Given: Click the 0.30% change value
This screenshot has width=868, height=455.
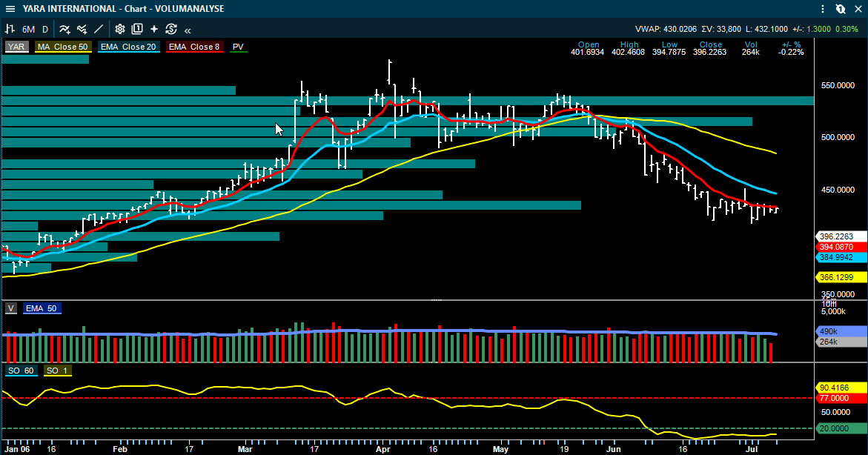Looking at the screenshot, I should coord(847,29).
